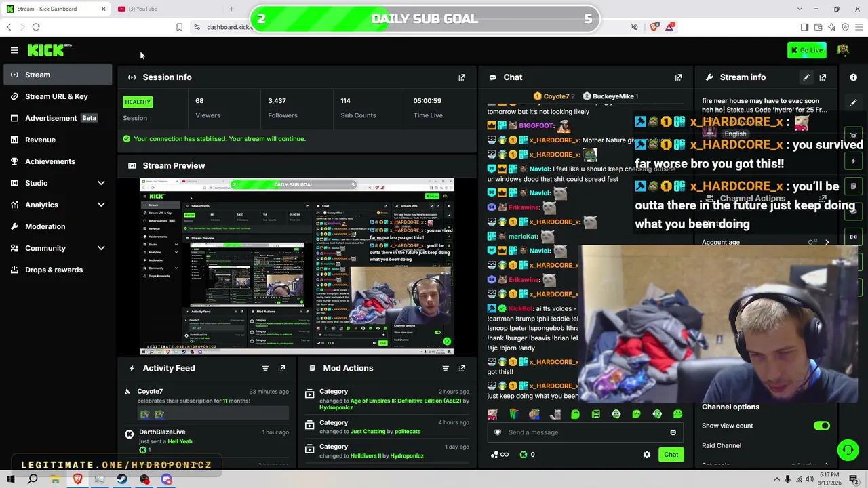Open chat settings gear icon
This screenshot has width=868, height=488.
(647, 455)
